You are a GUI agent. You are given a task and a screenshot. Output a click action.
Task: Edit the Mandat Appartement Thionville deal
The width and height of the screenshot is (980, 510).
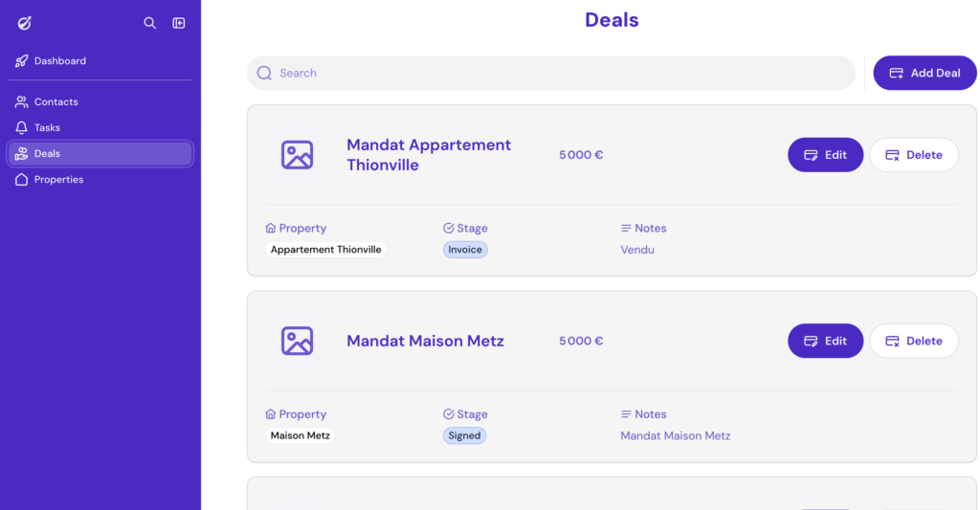click(825, 155)
